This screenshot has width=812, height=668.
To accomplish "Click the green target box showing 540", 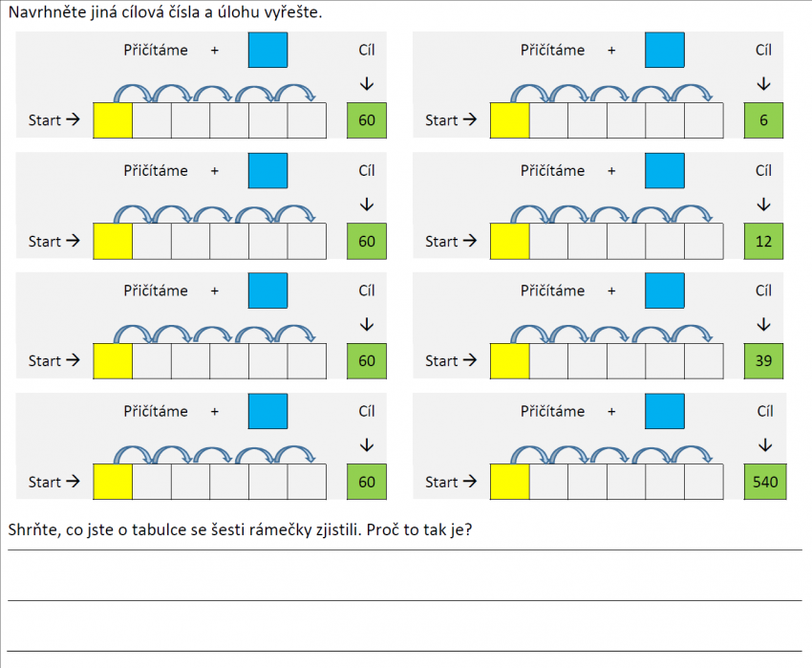I will click(765, 482).
